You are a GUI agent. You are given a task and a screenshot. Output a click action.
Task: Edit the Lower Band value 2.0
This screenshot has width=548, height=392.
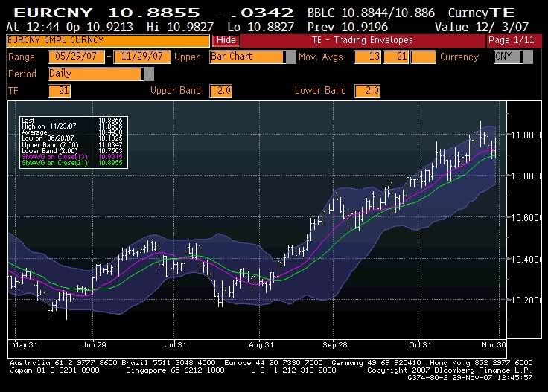coord(367,91)
